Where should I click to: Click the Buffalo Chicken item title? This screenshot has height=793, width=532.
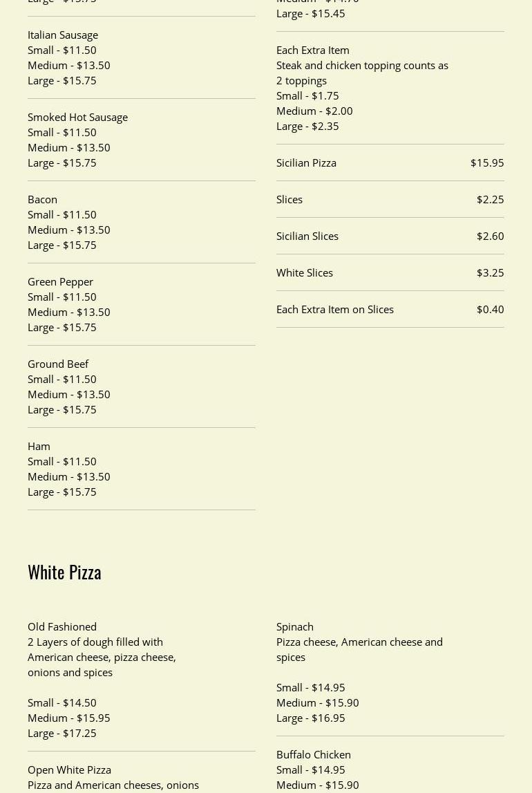click(314, 754)
